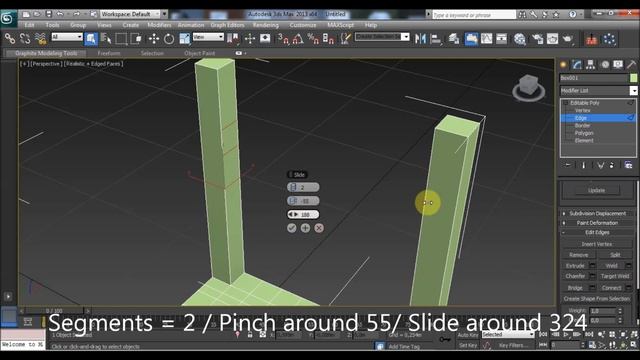Select the Link tool in main toolbar
640x360 pixels.
tap(10, 39)
